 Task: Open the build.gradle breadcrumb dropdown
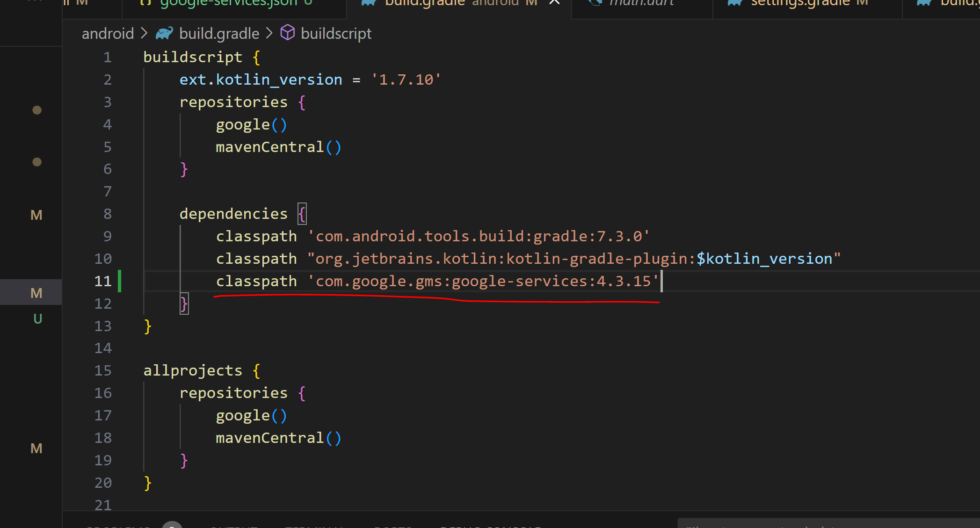pyautogui.click(x=219, y=34)
